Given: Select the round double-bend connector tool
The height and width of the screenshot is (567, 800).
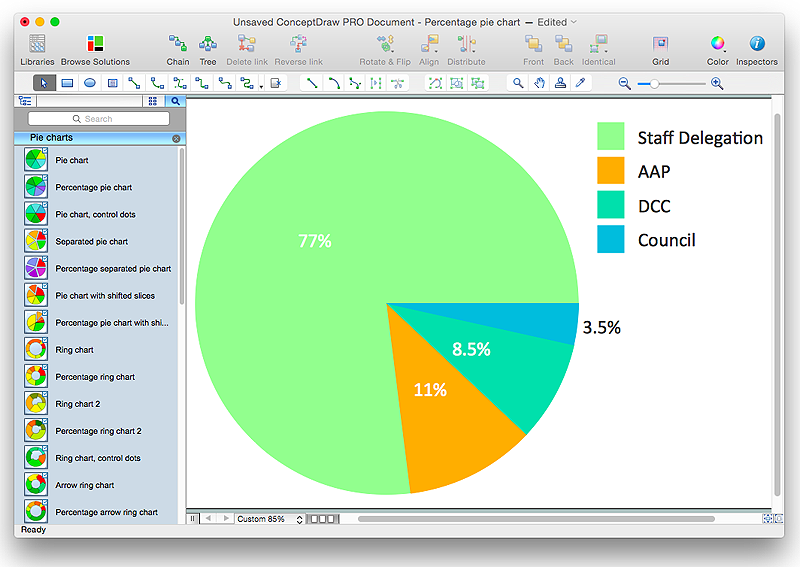Looking at the screenshot, I should (247, 83).
